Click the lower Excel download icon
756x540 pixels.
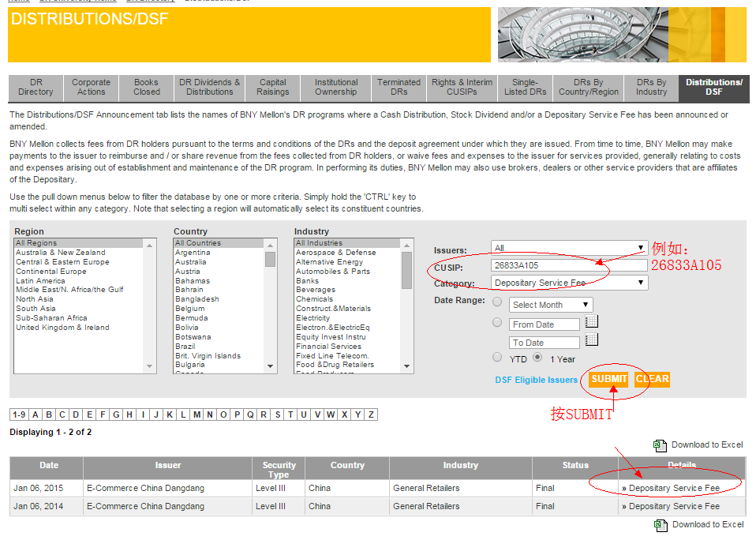click(x=661, y=525)
